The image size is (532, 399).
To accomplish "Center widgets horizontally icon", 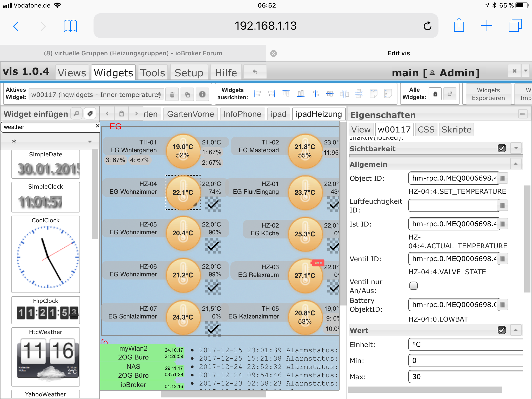I will point(330,94).
